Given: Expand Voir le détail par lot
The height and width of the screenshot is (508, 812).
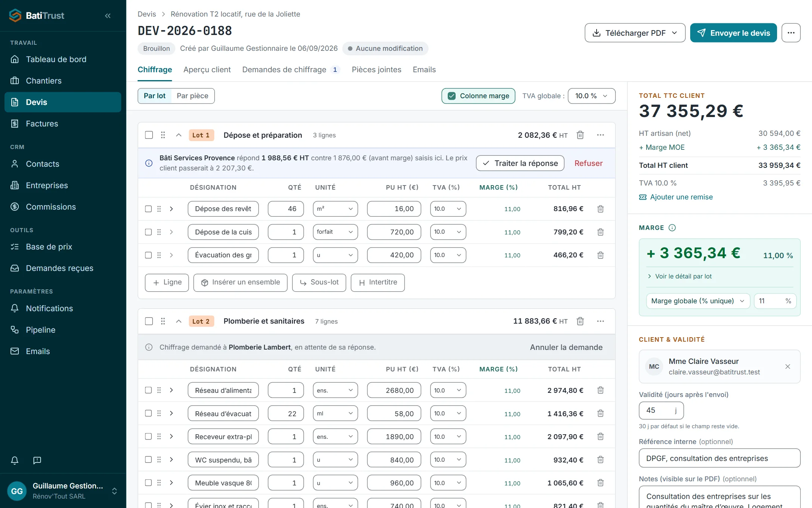Looking at the screenshot, I should (680, 276).
